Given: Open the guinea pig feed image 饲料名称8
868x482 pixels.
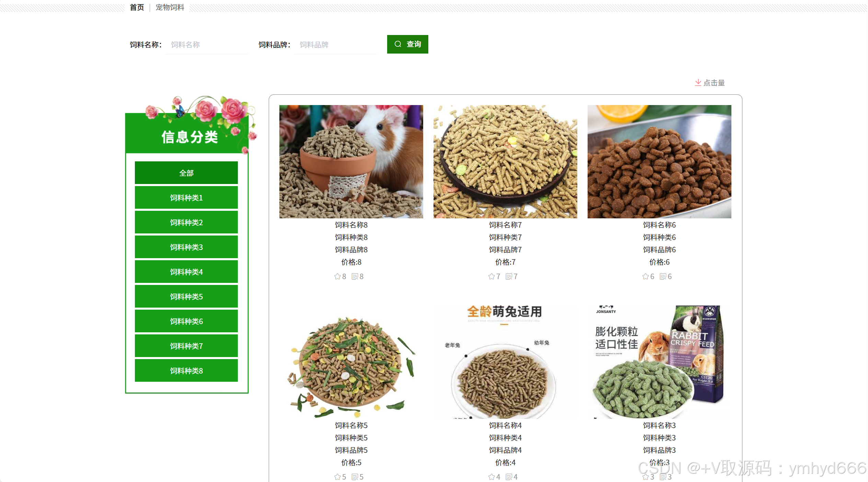Looking at the screenshot, I should point(351,161).
